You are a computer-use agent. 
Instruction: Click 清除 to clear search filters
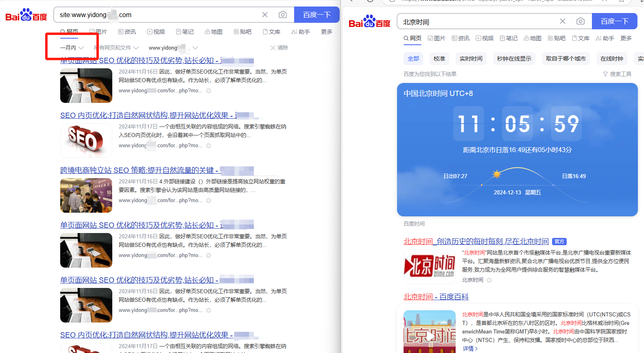279,48
